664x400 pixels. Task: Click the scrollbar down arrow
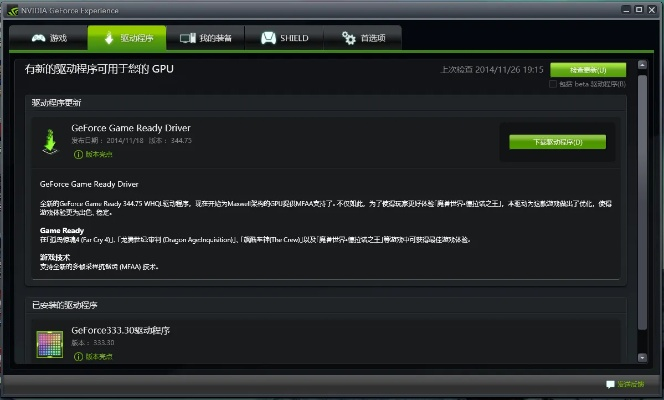coord(642,359)
